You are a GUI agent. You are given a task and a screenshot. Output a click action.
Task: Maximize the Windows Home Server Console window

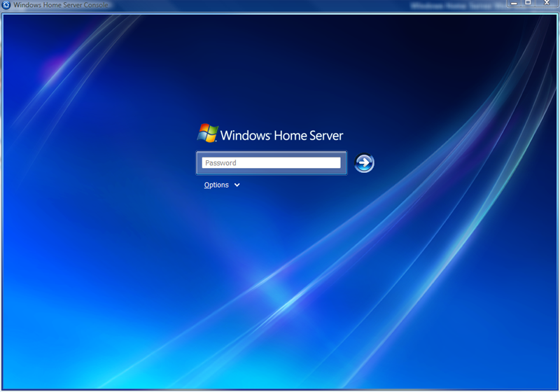(528, 3)
